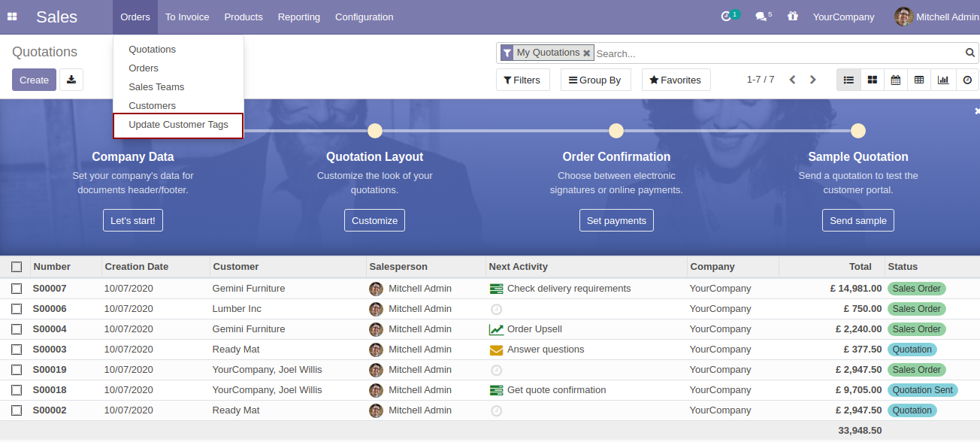980x442 pixels.
Task: Switch to calendar view
Action: tap(895, 80)
